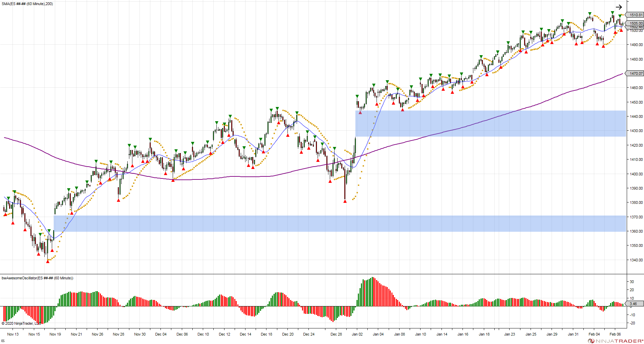
Task: Click the Dec 10 date label
Action: (203, 334)
